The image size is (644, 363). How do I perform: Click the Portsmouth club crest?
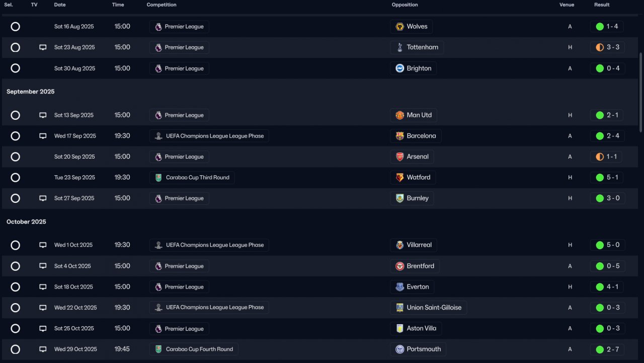tap(400, 349)
